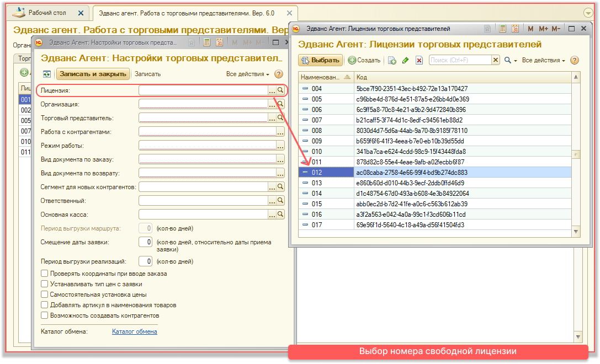This screenshot has width=600, height=364.
Task: Expand Все действия menu in licenses window
Action: 543,60
